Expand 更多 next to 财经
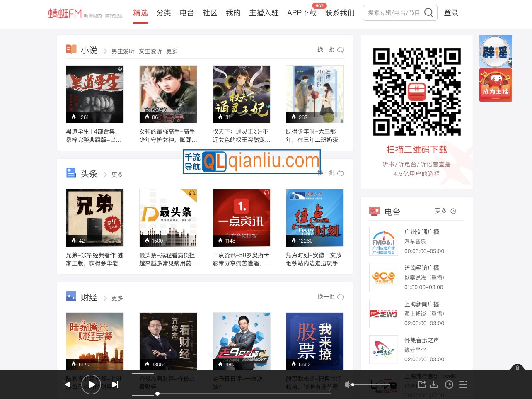Viewport: 532px width, 399px height. (117, 298)
